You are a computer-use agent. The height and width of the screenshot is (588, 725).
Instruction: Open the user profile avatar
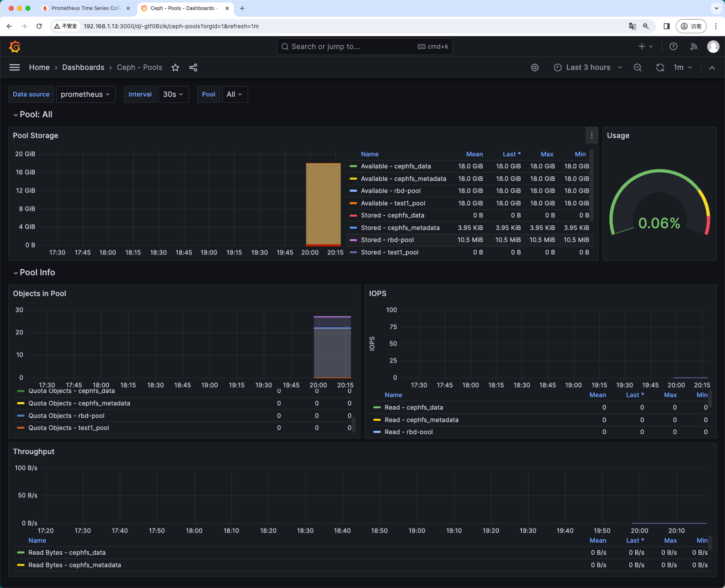713,47
